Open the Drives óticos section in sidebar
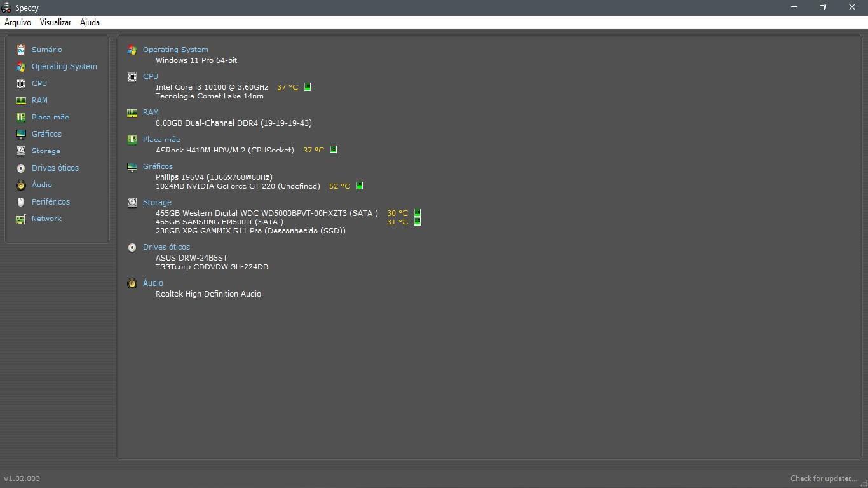The height and width of the screenshot is (488, 868). (x=55, y=168)
